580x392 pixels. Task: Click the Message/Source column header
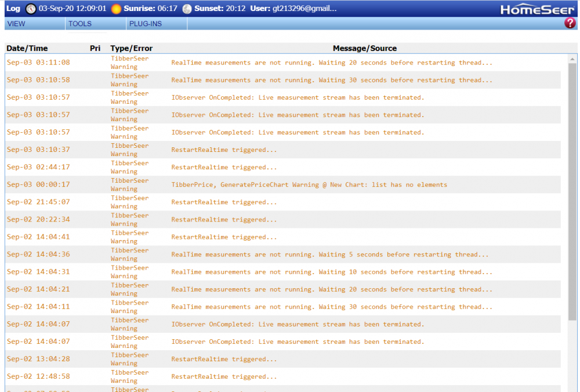364,48
